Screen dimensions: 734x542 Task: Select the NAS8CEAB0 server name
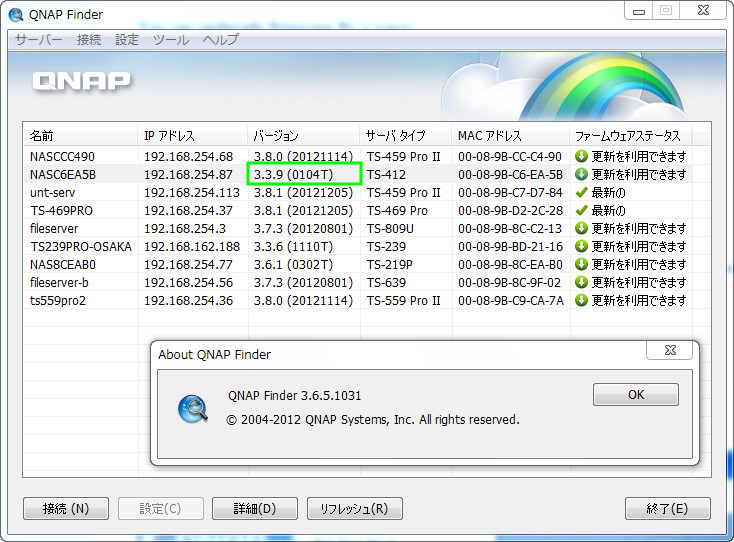63,264
